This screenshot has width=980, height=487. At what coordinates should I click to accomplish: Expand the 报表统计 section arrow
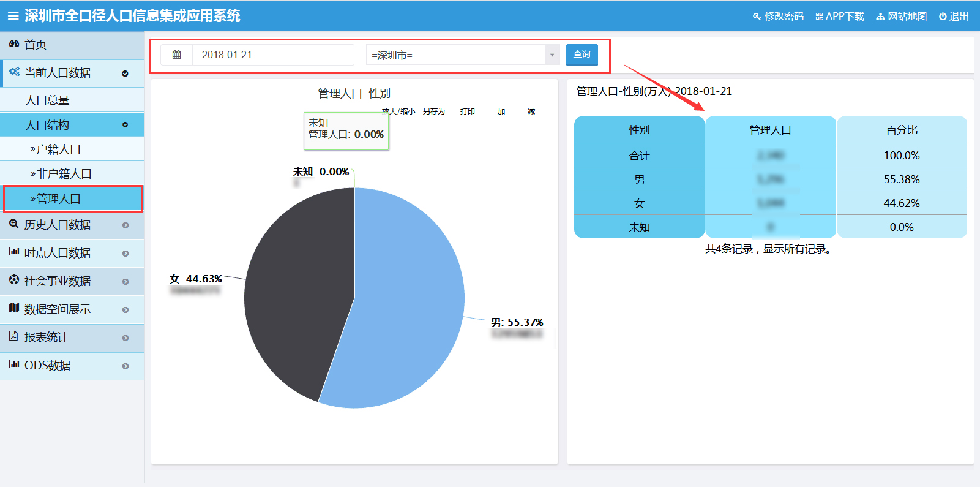point(125,338)
